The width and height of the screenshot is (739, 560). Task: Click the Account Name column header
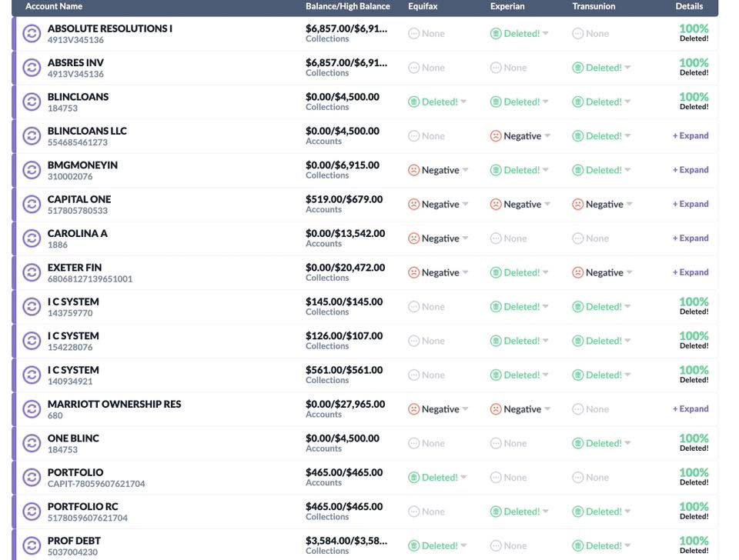coord(54,6)
